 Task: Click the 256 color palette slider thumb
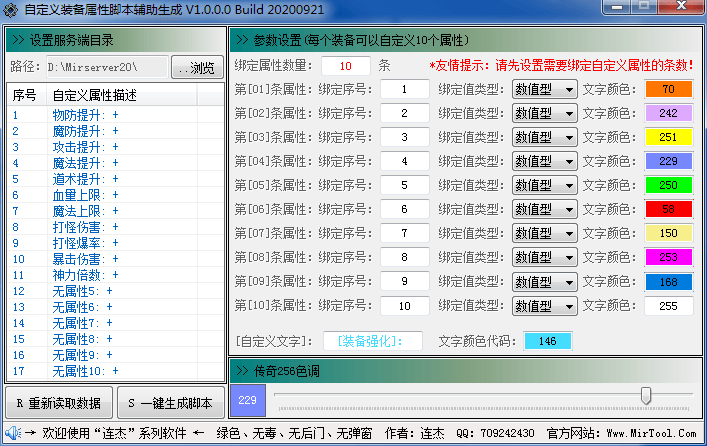tap(646, 397)
